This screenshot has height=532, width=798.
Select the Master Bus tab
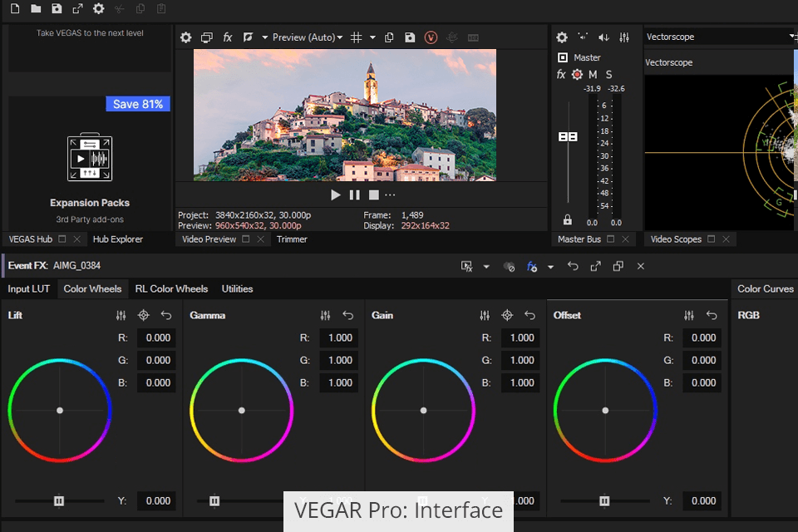[579, 239]
